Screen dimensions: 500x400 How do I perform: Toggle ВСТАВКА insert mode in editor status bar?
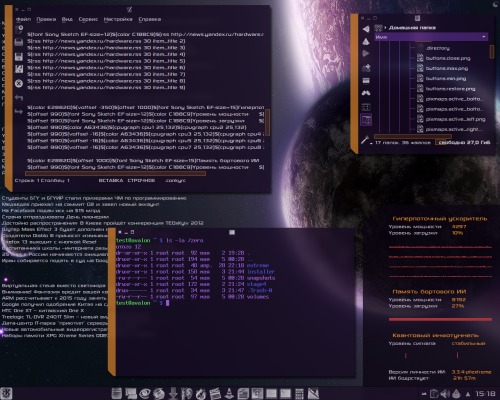(x=111, y=180)
